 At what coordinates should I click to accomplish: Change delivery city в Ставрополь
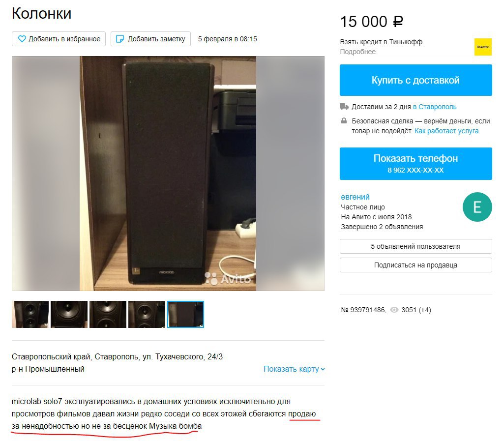point(435,107)
